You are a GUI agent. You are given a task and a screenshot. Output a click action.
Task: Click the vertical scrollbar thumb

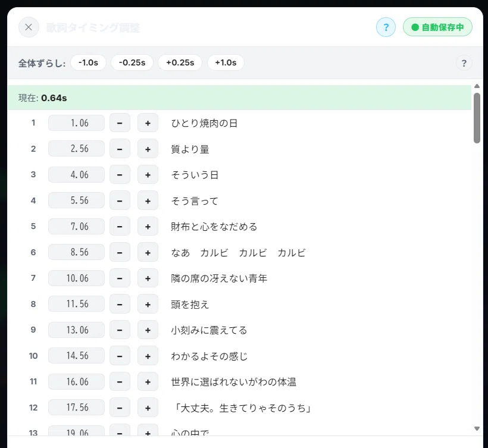pyautogui.click(x=477, y=118)
